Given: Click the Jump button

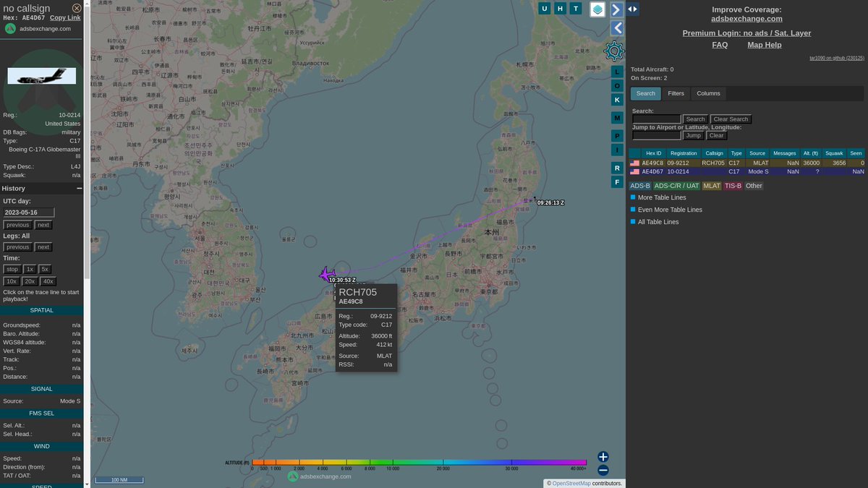Looking at the screenshot, I should (694, 135).
